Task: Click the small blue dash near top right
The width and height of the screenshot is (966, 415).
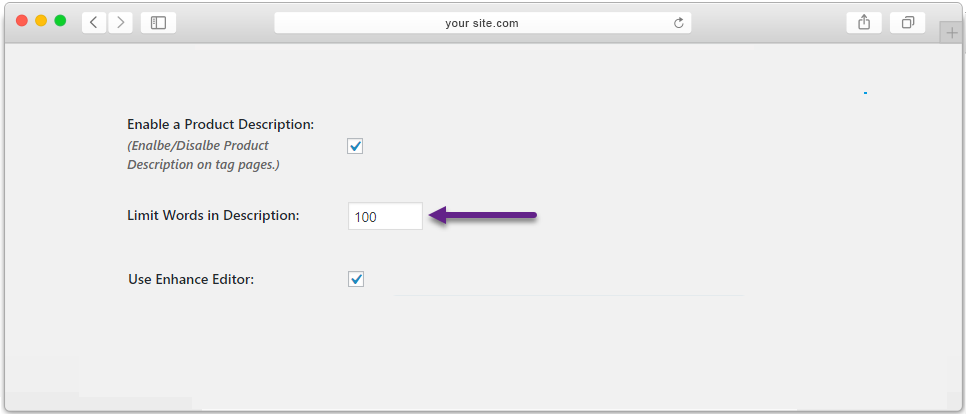Action: [x=866, y=93]
